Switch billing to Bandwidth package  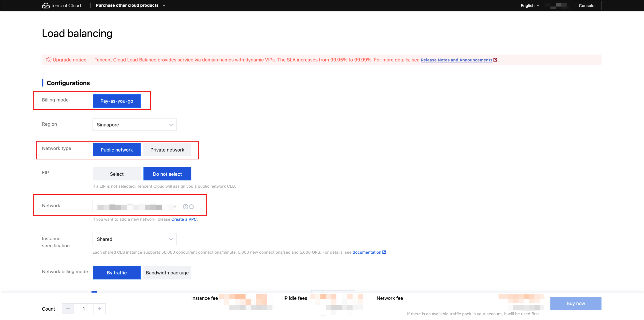click(x=167, y=273)
